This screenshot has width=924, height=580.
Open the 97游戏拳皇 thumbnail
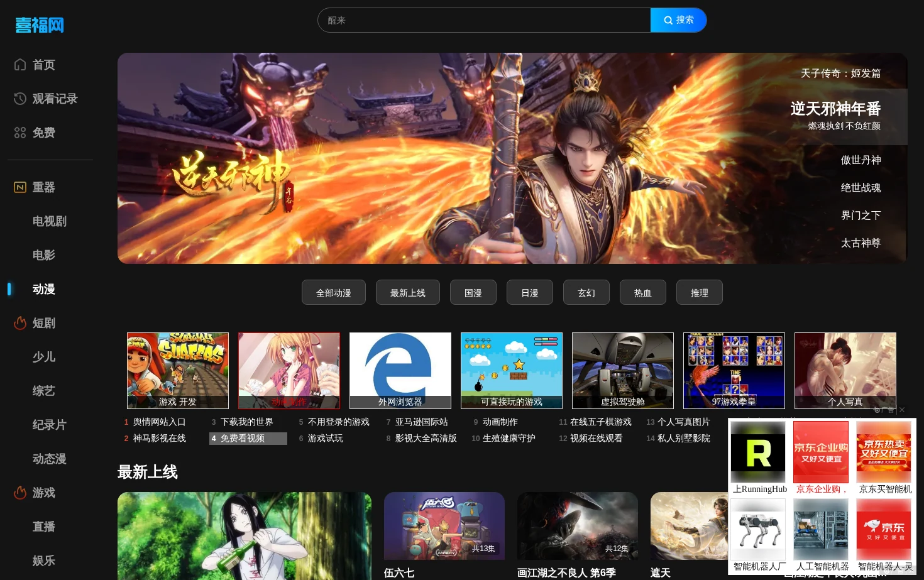coord(734,371)
